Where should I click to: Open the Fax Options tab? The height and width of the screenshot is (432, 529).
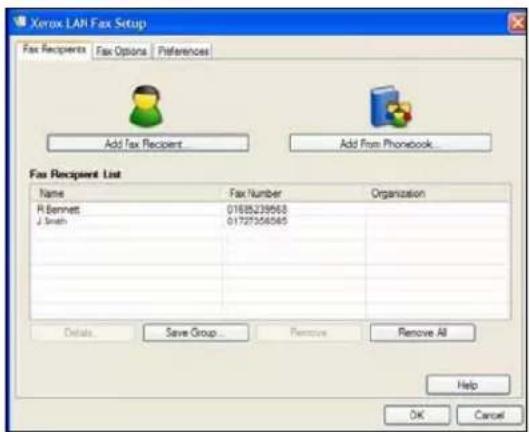[x=121, y=51]
